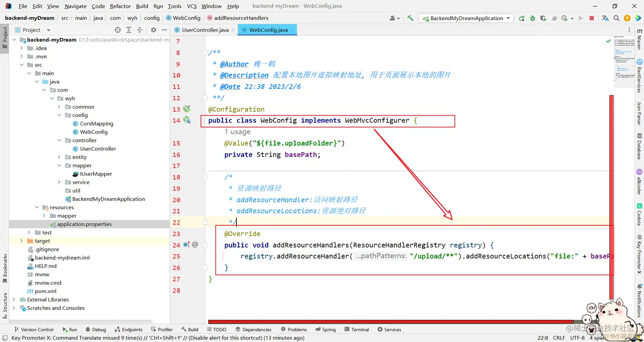Open the Endpoints tool window
This screenshot has height=342, width=644.
(x=128, y=329)
